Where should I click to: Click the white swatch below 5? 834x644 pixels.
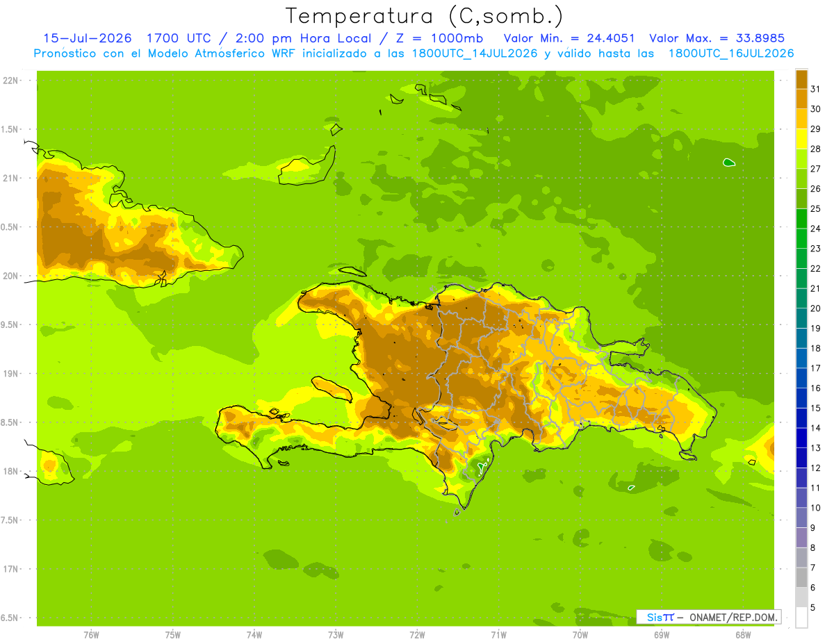(801, 618)
